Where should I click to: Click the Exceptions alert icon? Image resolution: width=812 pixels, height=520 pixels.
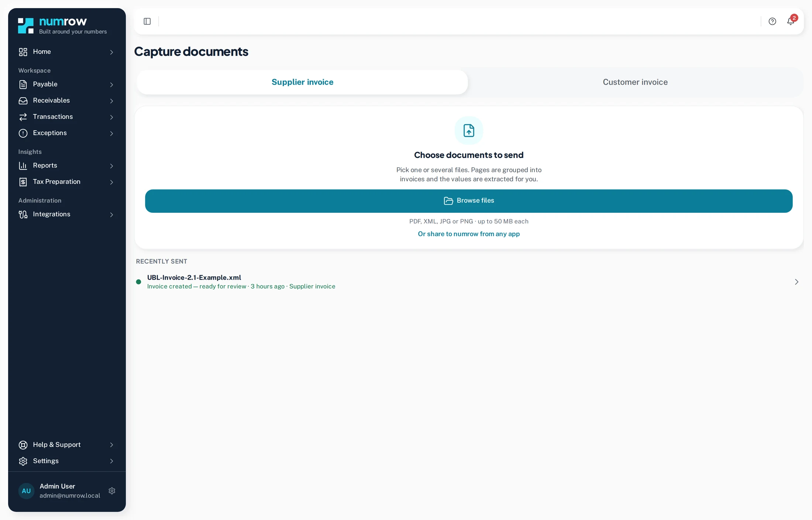[x=23, y=133]
